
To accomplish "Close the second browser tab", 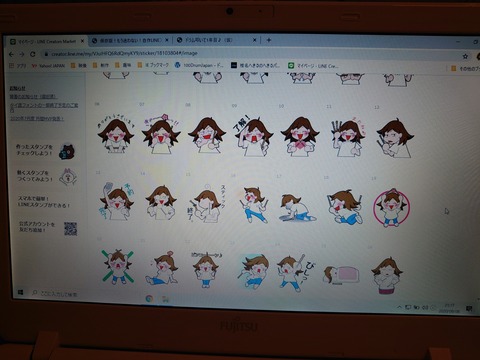I will pyautogui.click(x=167, y=40).
